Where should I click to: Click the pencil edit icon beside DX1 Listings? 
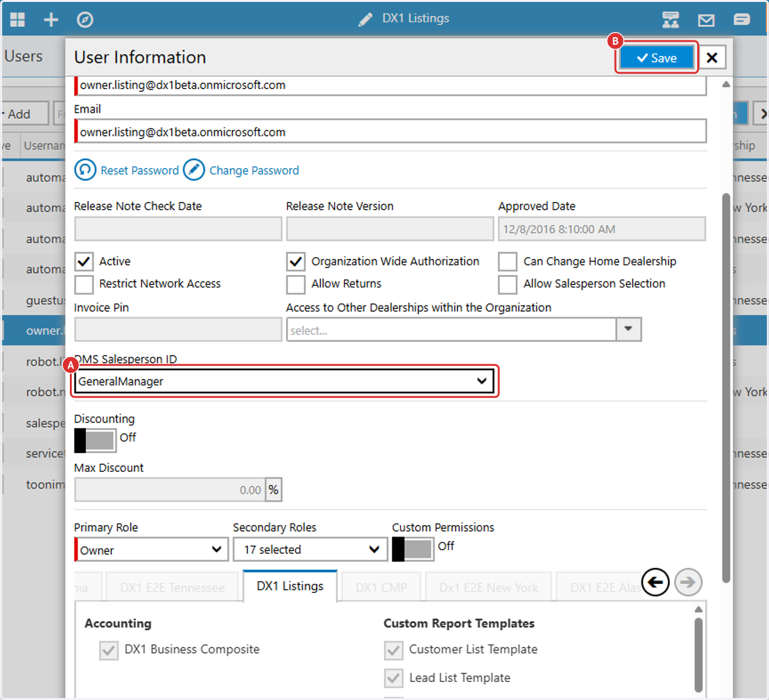coord(365,19)
